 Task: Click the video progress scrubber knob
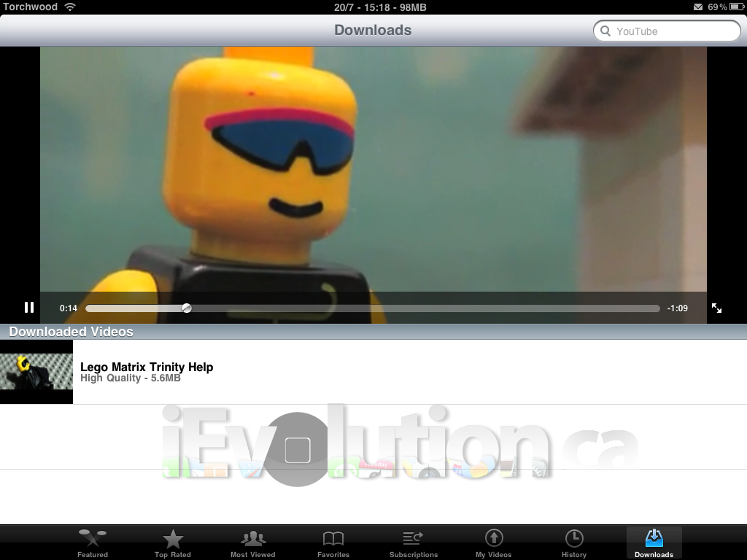[187, 308]
